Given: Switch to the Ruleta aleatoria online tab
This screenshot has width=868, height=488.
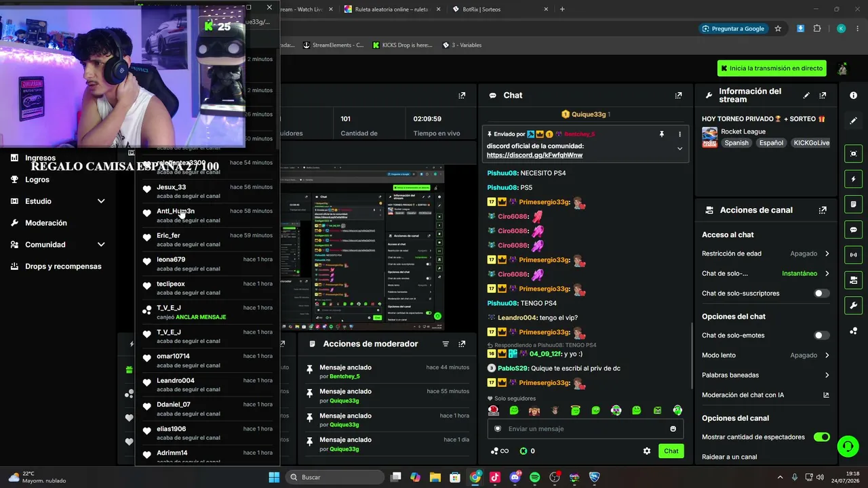Looking at the screenshot, I should (391, 9).
